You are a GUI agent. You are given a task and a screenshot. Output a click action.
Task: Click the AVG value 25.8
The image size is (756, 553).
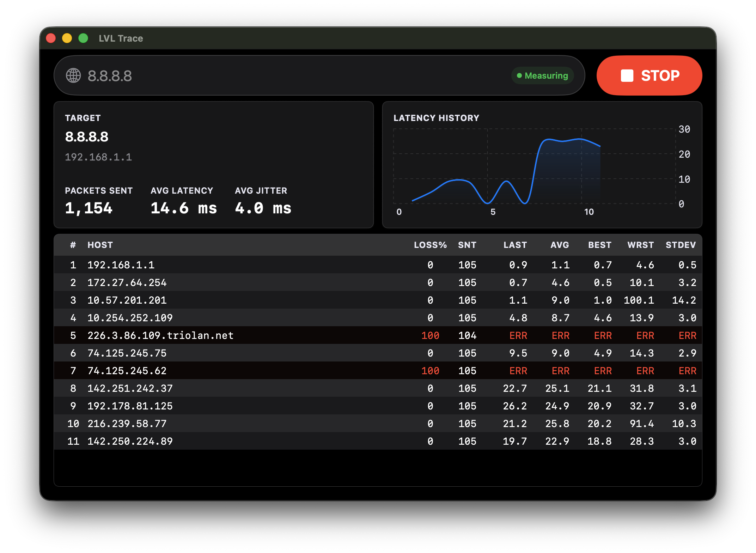click(557, 424)
